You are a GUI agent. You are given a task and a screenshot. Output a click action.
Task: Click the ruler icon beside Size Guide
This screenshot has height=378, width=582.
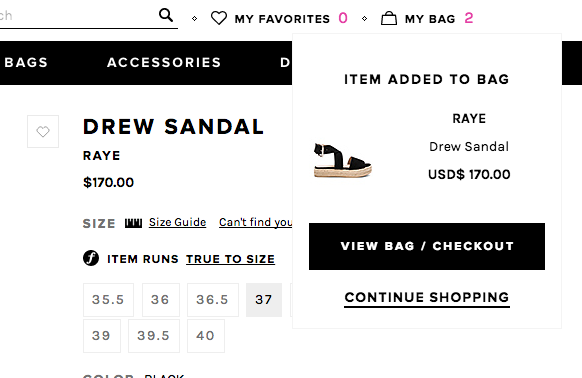tap(133, 223)
